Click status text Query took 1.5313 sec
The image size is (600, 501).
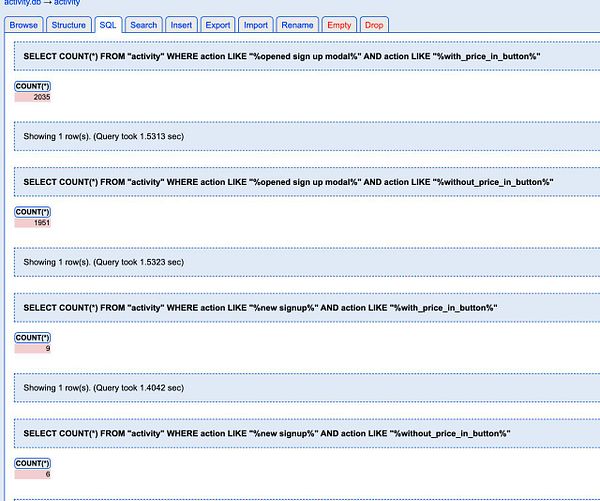[x=104, y=136]
